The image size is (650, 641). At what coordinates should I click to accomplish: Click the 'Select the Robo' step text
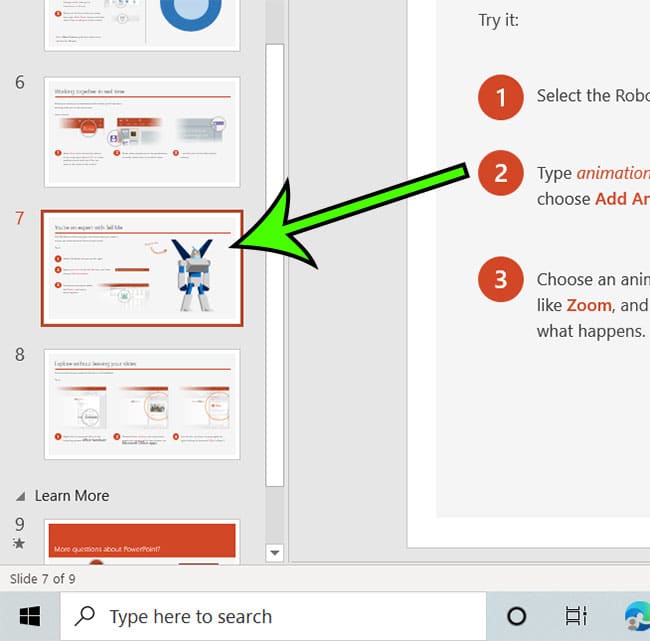coord(593,96)
